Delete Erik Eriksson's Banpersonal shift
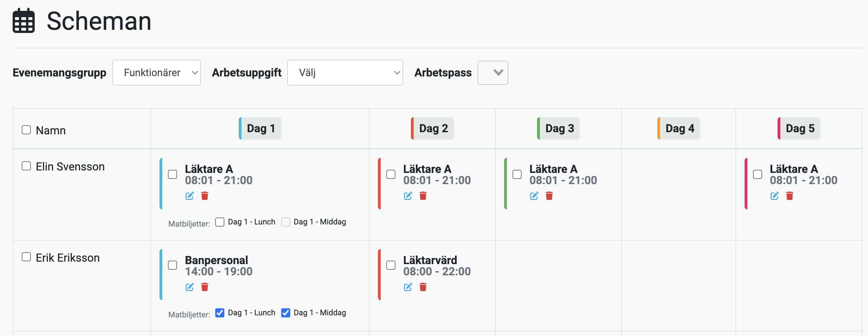 pyautogui.click(x=205, y=287)
